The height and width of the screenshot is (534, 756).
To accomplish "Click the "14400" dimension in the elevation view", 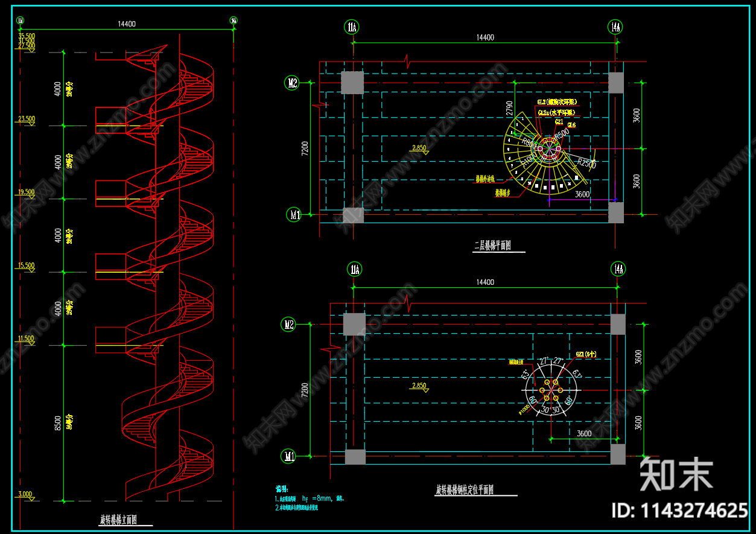I will pos(127,24).
